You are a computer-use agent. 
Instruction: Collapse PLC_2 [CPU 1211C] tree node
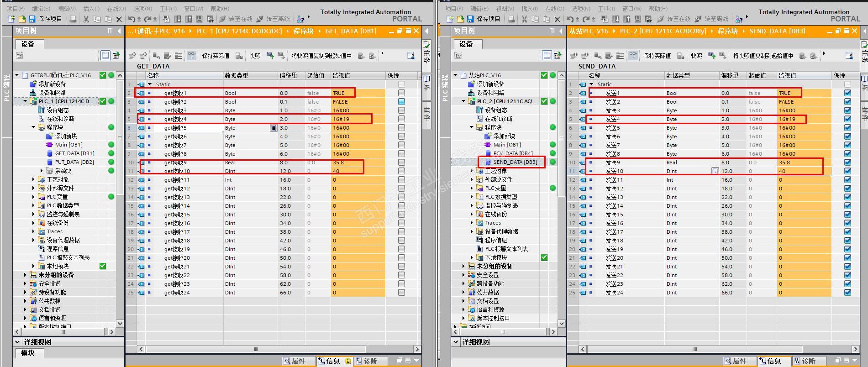(x=464, y=101)
